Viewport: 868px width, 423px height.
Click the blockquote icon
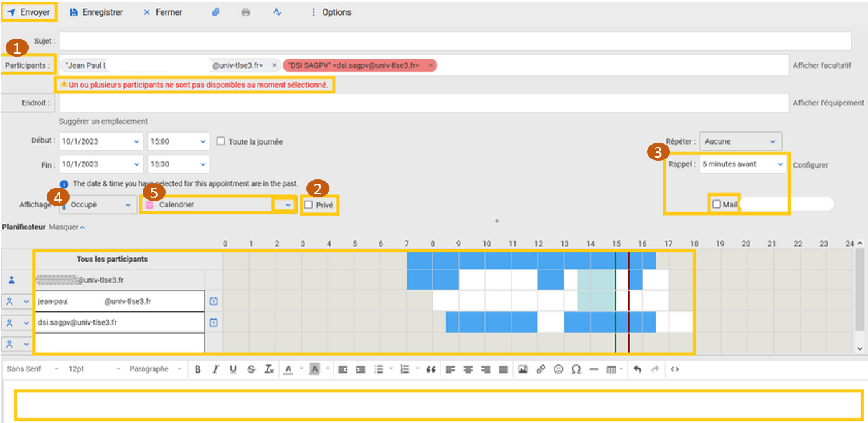coord(430,369)
